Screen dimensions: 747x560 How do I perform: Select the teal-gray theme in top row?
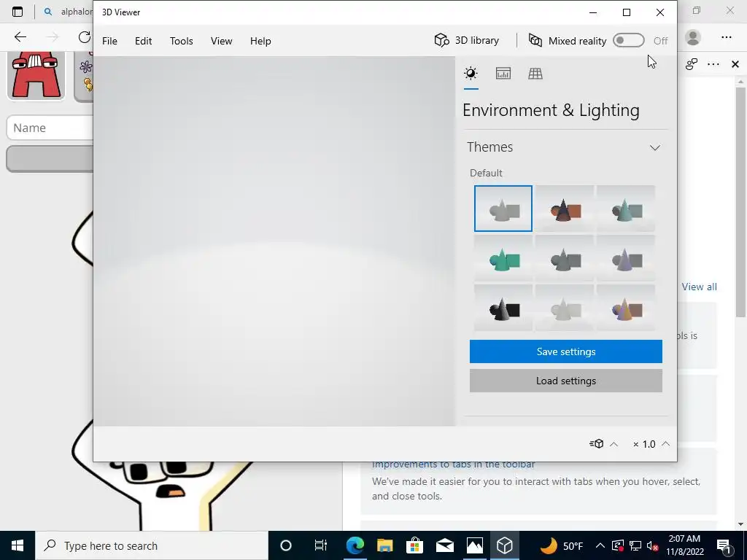coord(626,209)
